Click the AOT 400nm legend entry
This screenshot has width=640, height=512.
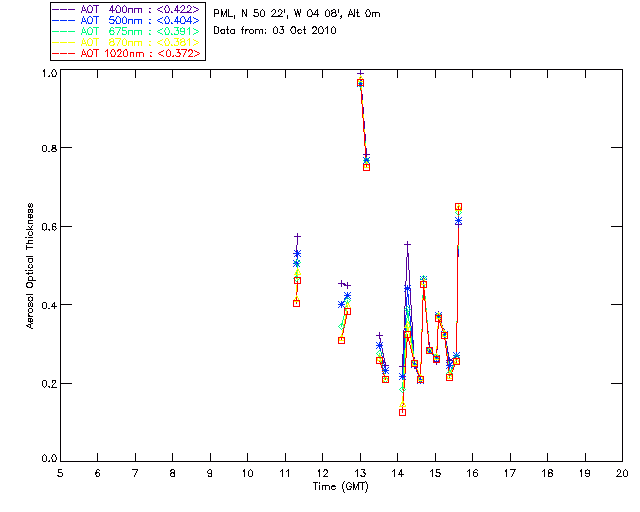pyautogui.click(x=127, y=9)
